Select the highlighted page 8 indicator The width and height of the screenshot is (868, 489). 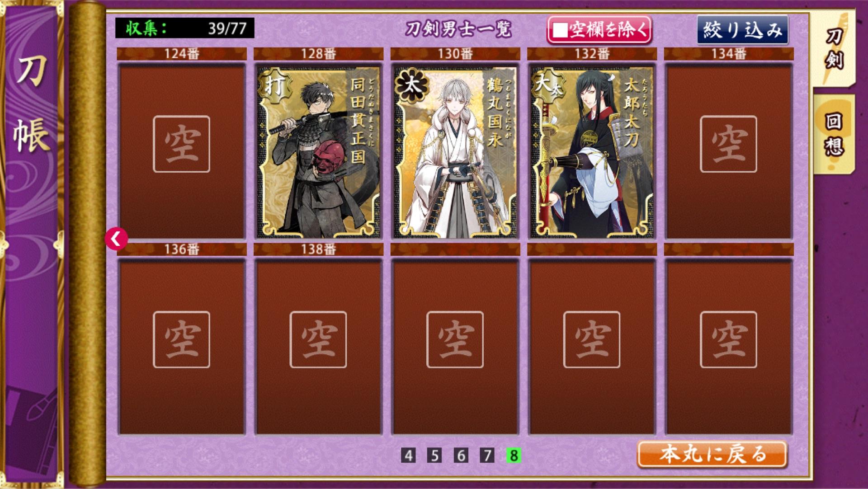(514, 455)
